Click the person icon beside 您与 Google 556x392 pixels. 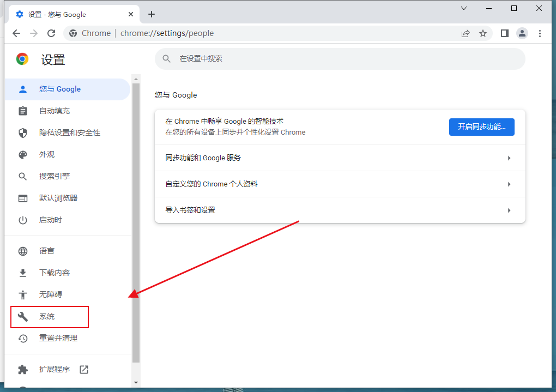pyautogui.click(x=23, y=89)
